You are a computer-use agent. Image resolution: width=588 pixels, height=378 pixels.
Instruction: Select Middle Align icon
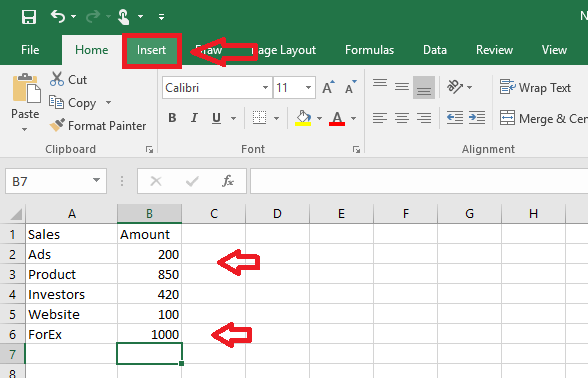(x=402, y=87)
